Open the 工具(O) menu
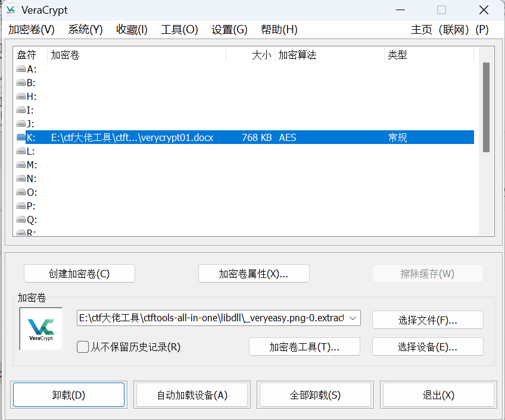 click(x=179, y=30)
